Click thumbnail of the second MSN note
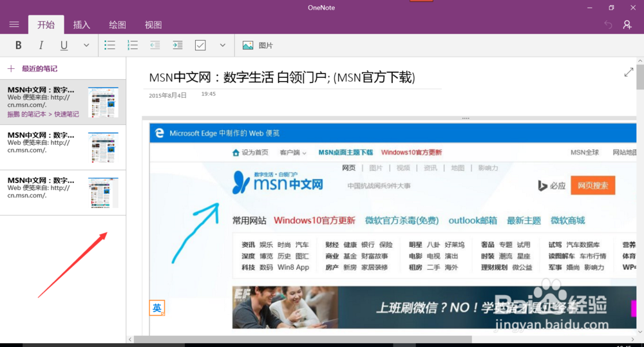The width and height of the screenshot is (644, 347). tap(103, 147)
